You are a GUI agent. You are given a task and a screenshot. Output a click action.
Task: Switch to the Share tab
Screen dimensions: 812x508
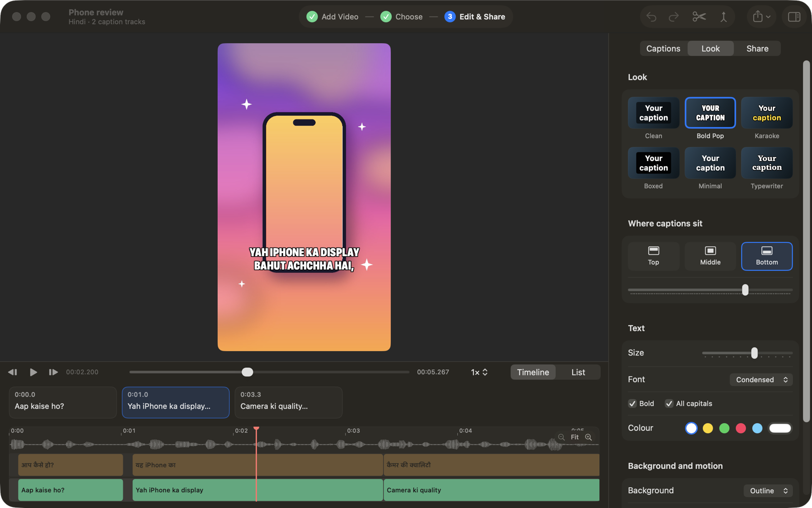point(757,49)
